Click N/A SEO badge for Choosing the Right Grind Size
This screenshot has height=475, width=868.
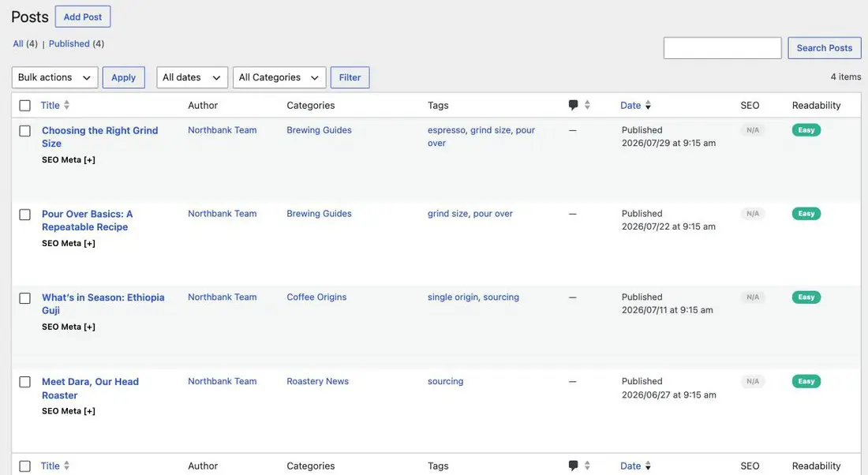(753, 130)
